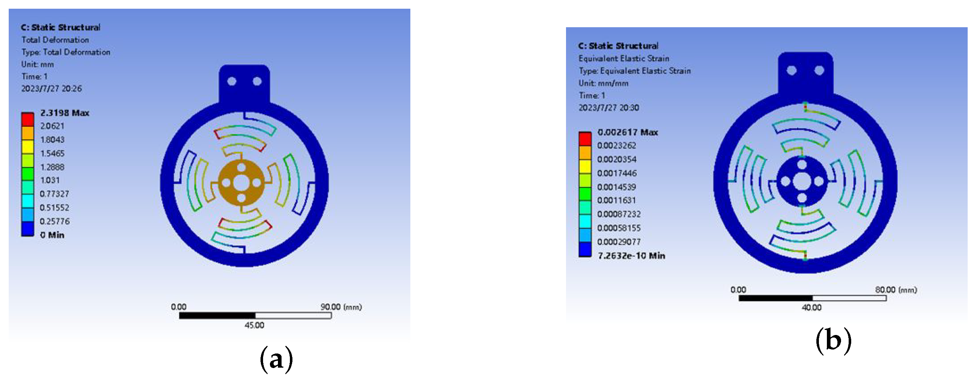
Task: Click 'C: Static Structural' title in deformation plot
Action: click(61, 27)
